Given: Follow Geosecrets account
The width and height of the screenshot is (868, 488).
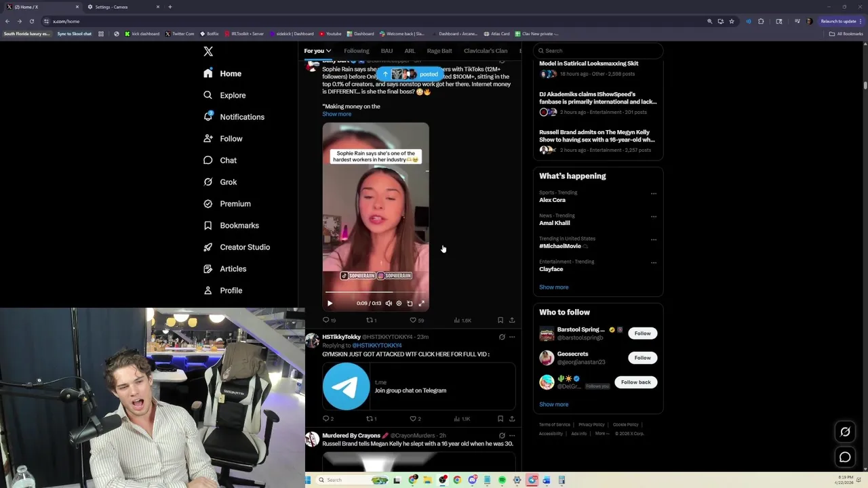Looking at the screenshot, I should point(642,358).
